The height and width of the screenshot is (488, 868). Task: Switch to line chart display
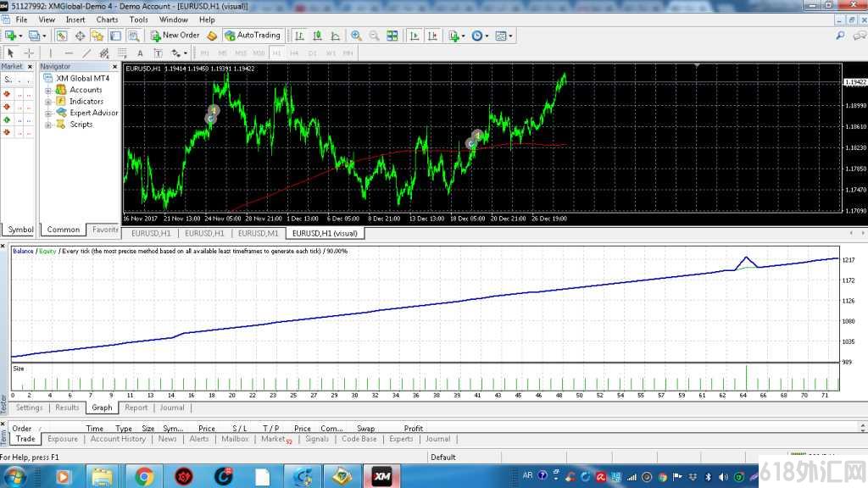coord(336,36)
